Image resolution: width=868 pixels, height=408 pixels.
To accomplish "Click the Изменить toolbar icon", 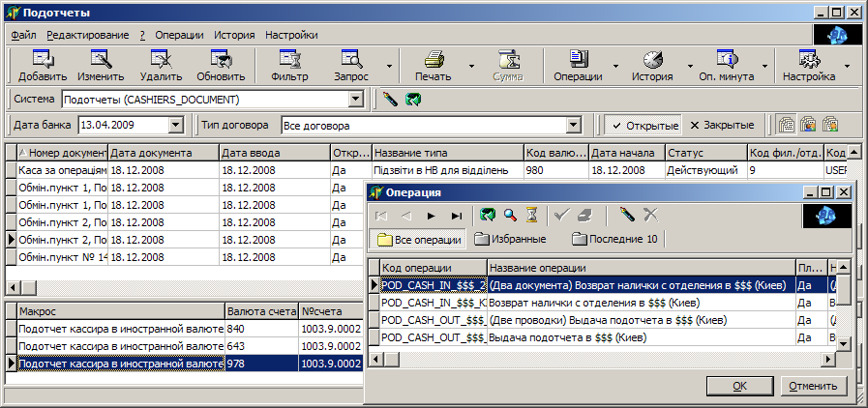I will (x=101, y=58).
